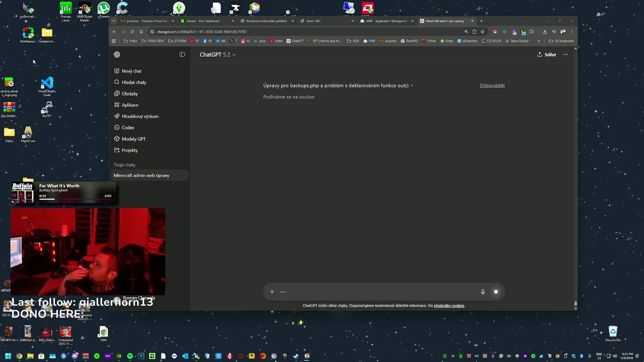
Task: Expand the Úpravy pro backups.php thinking summary
Action: pos(338,85)
